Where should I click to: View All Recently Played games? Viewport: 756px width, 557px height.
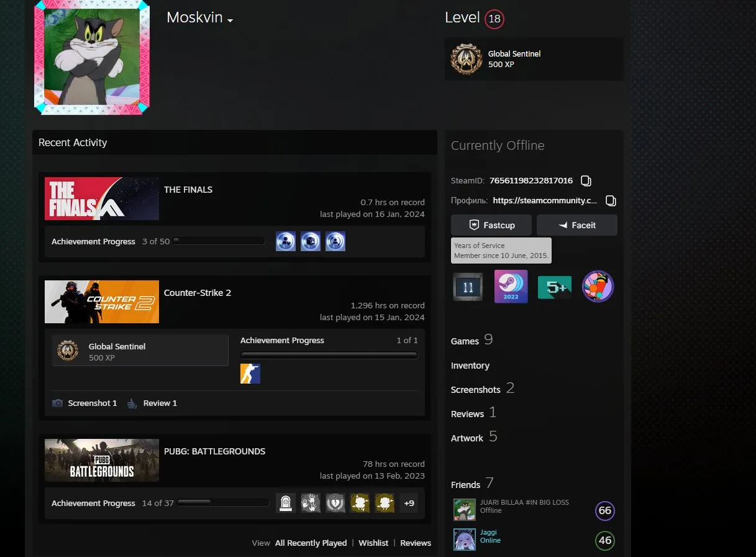(311, 543)
